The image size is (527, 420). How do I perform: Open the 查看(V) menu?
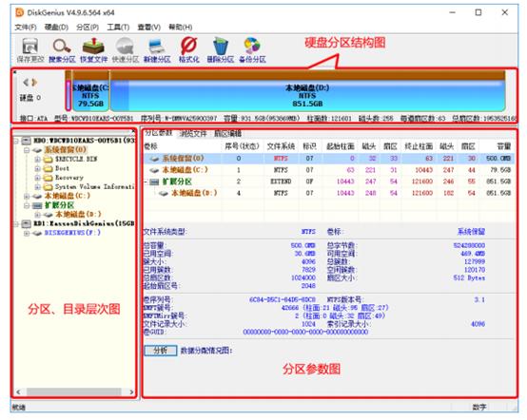[149, 28]
